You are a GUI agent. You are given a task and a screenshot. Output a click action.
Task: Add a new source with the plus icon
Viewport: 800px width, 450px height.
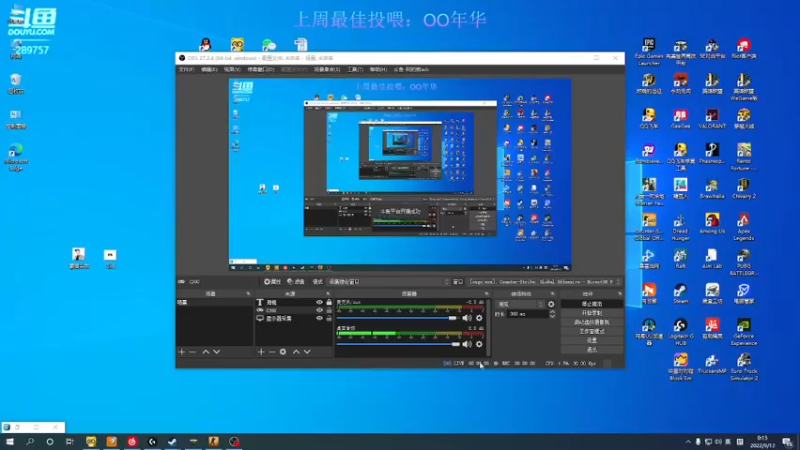click(261, 352)
